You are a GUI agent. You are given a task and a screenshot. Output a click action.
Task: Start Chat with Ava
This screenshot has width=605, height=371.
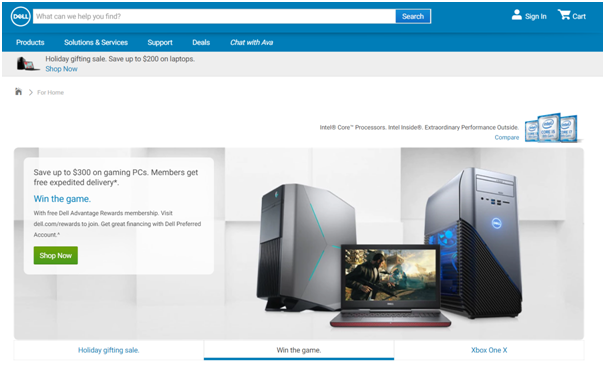point(252,42)
